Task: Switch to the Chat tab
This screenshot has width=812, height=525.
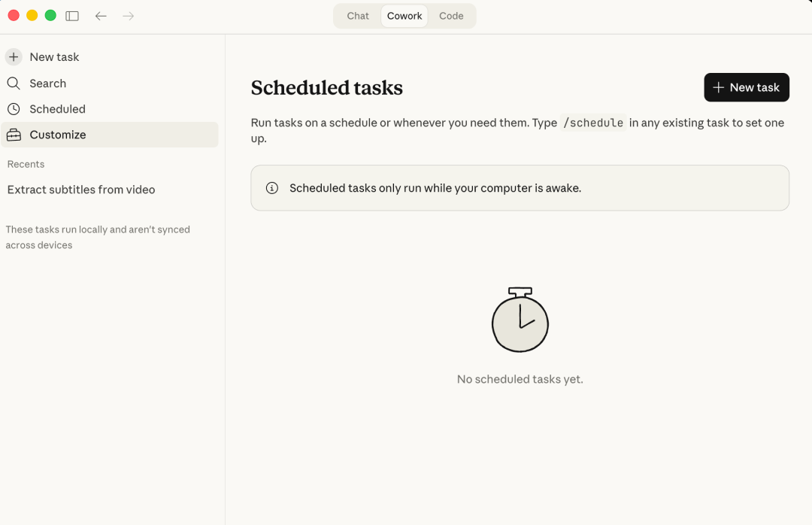Action: tap(358, 16)
